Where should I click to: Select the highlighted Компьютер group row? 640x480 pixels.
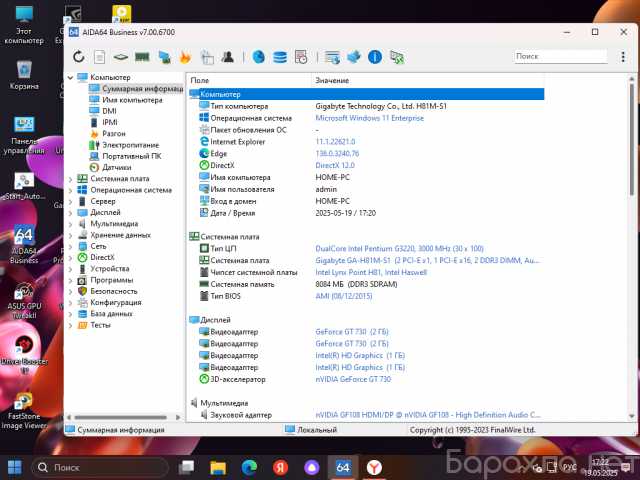pos(367,94)
